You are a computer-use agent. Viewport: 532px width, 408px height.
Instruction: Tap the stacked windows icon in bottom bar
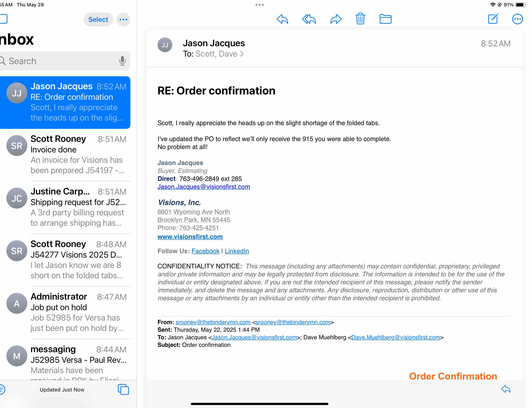pyautogui.click(x=123, y=389)
